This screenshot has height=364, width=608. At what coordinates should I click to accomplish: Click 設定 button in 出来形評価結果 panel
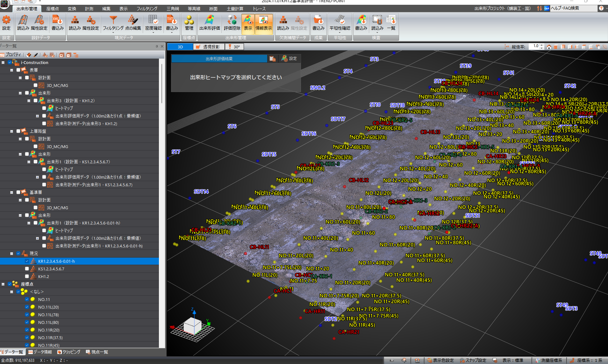click(289, 59)
